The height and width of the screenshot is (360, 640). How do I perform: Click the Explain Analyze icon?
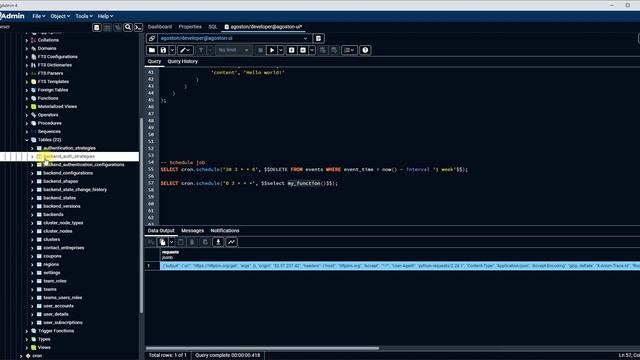(x=303, y=50)
